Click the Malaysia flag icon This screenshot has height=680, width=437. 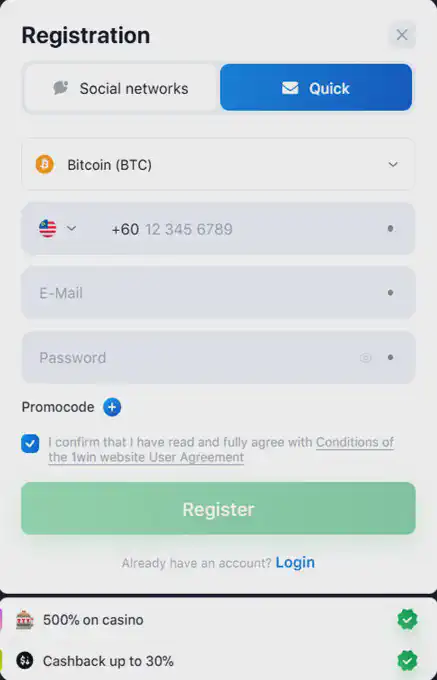point(48,229)
